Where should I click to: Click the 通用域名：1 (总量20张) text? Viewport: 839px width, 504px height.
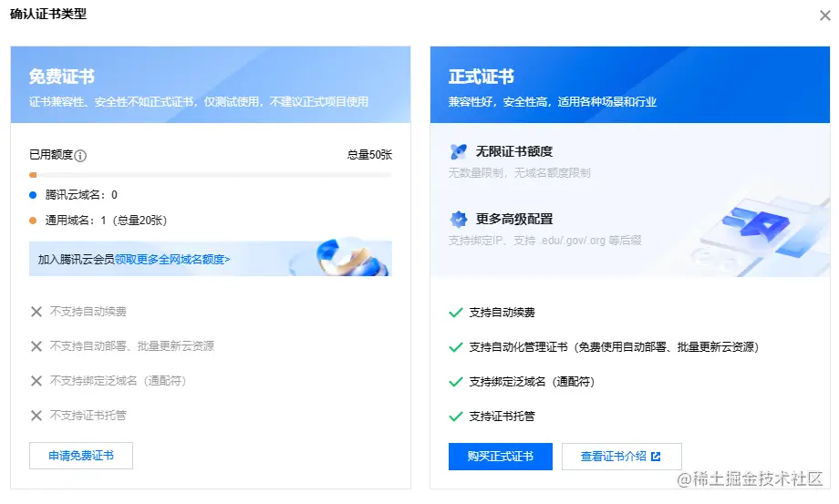pyautogui.click(x=106, y=221)
